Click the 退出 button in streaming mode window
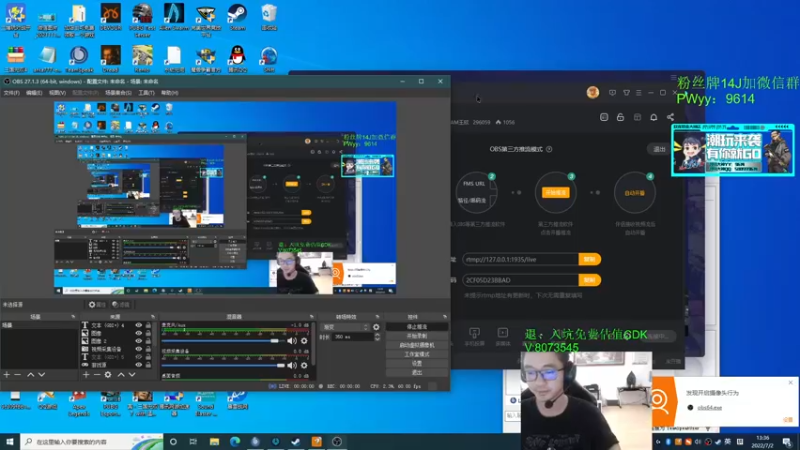Image resolution: width=800 pixels, height=450 pixels. [660, 149]
